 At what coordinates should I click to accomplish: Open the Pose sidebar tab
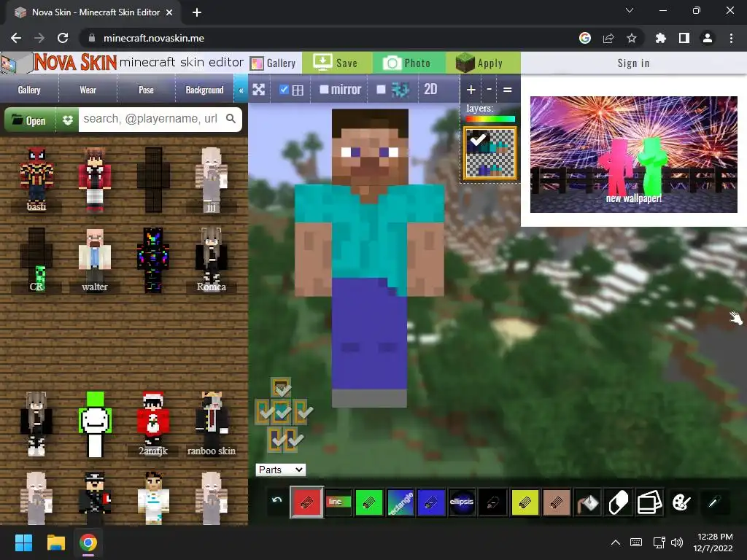coord(146,90)
